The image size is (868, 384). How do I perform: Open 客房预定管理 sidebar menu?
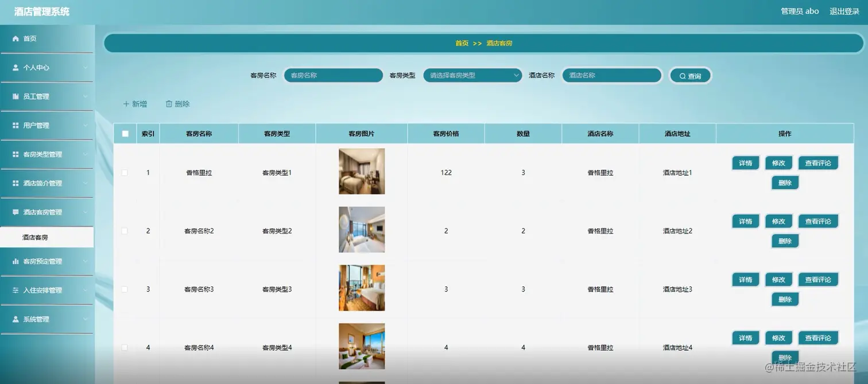pos(46,261)
